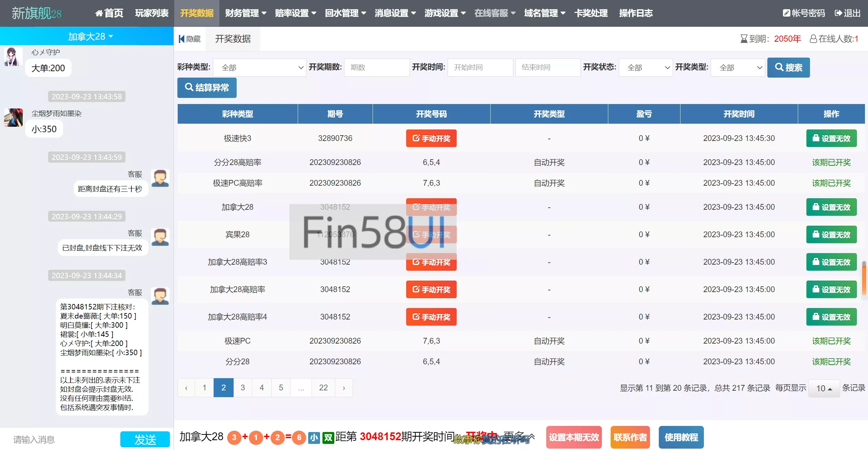
Task: Click the home icon 首页
Action: click(x=99, y=13)
